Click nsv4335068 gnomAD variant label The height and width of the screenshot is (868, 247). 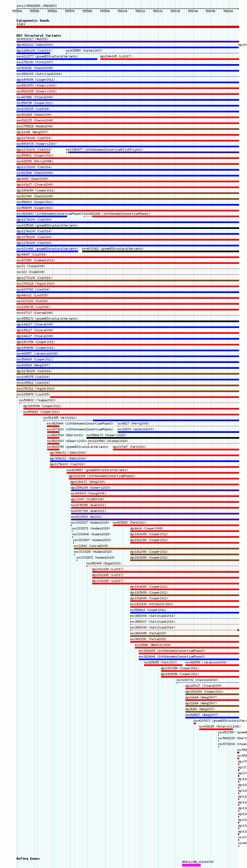click(x=47, y=225)
